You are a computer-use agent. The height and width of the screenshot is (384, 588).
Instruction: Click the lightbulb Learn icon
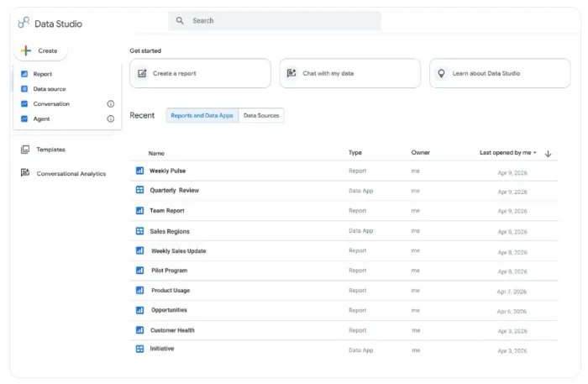pyautogui.click(x=441, y=73)
